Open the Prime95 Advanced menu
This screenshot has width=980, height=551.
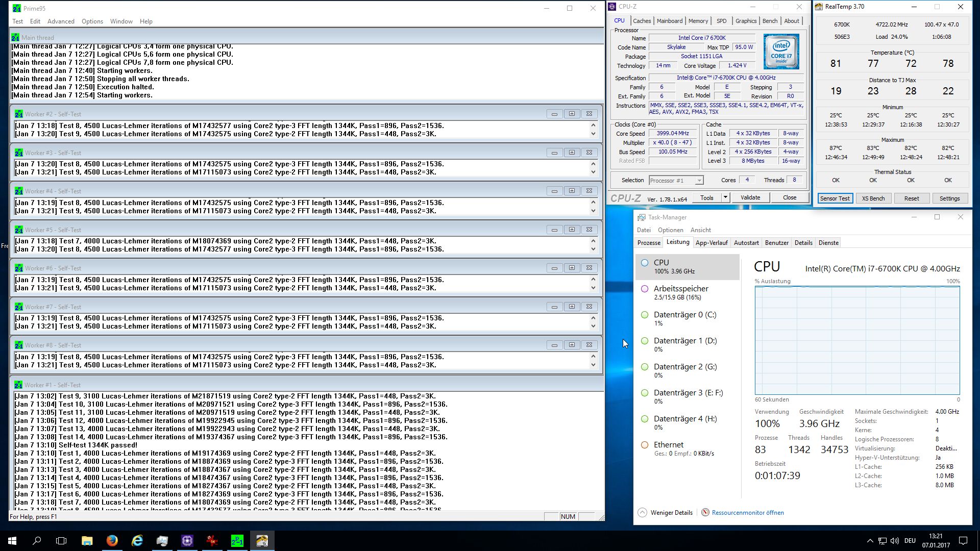61,21
